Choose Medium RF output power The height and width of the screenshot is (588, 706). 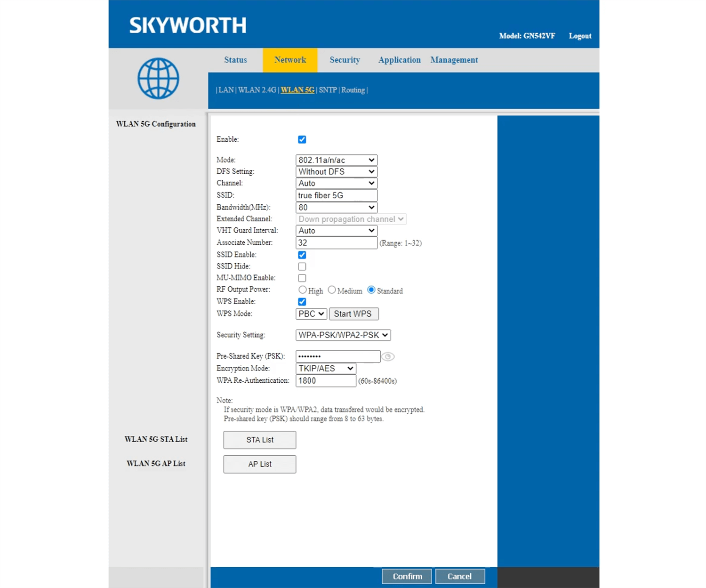tap(332, 290)
